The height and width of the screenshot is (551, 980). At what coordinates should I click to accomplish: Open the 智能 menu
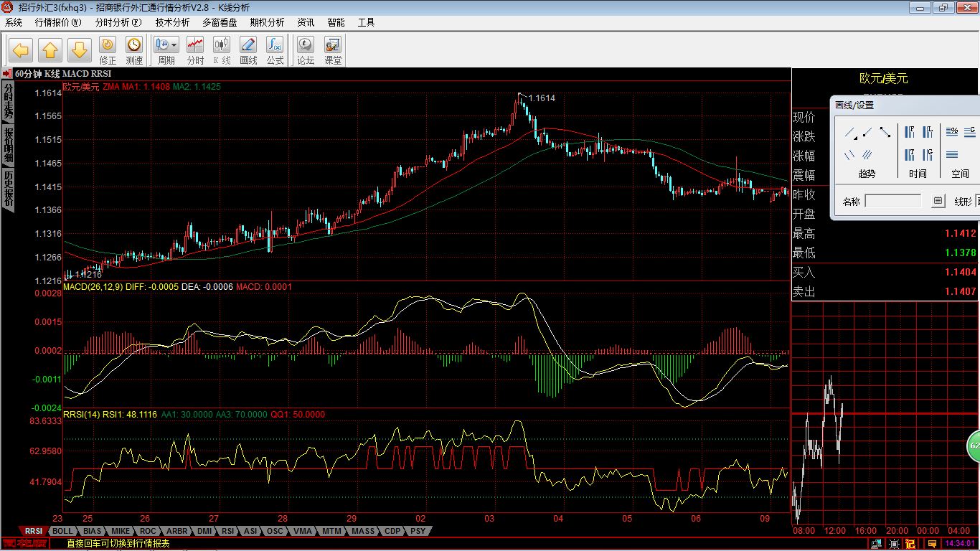point(336,22)
